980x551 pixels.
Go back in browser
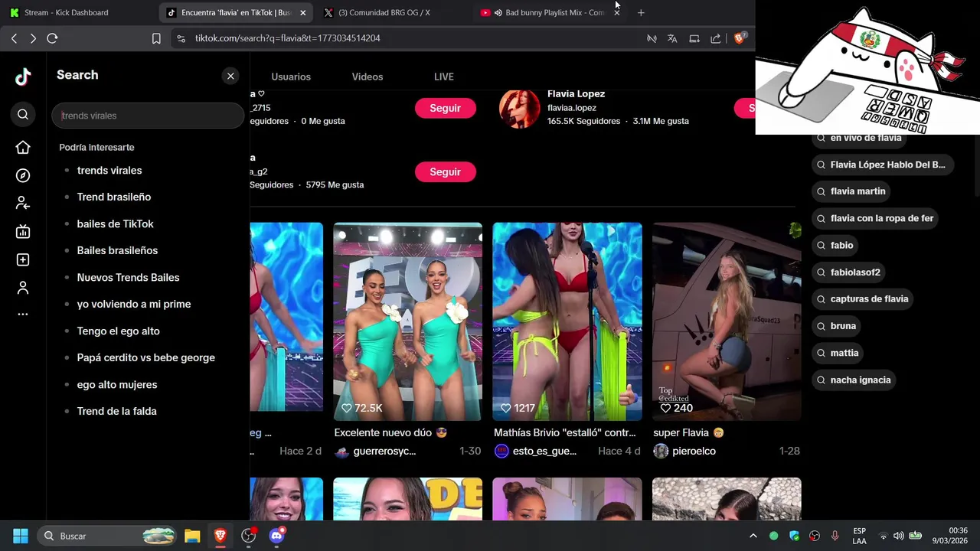coord(14,38)
